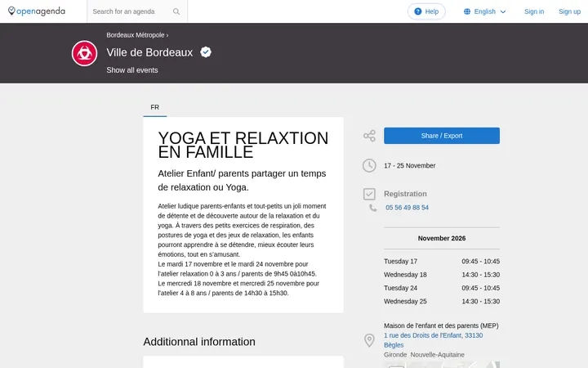Click the Ville de Bordeaux round logo
This screenshot has height=368, width=588.
(84, 53)
